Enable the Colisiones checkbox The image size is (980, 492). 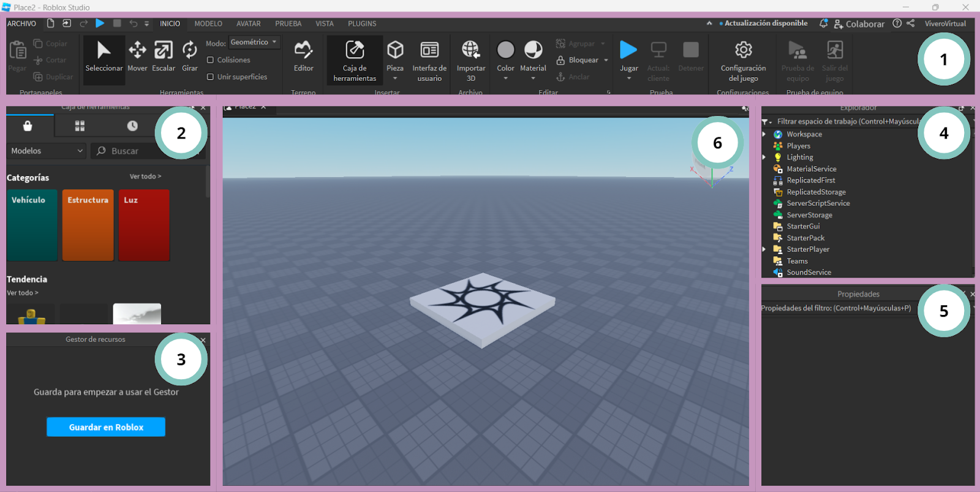210,60
